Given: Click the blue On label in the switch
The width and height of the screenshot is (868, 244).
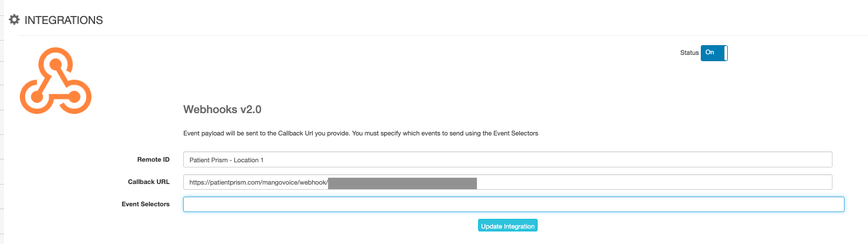Looking at the screenshot, I should tap(710, 53).
